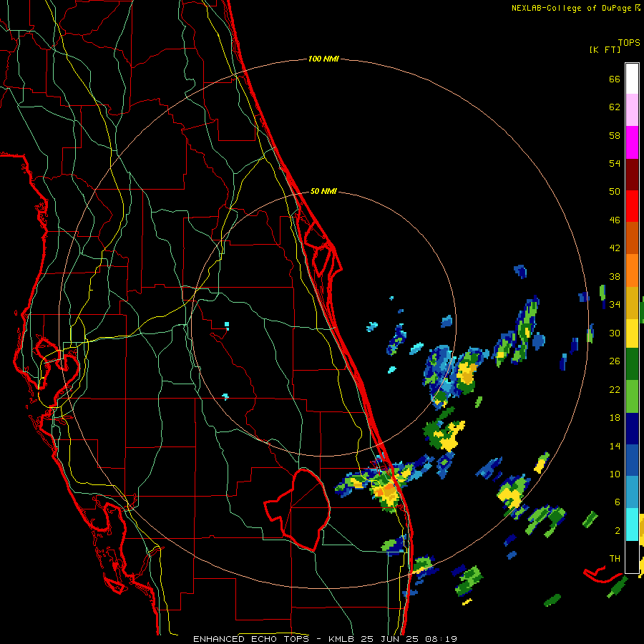Click the TH threshold label
The width and height of the screenshot is (644, 644).
tap(615, 559)
